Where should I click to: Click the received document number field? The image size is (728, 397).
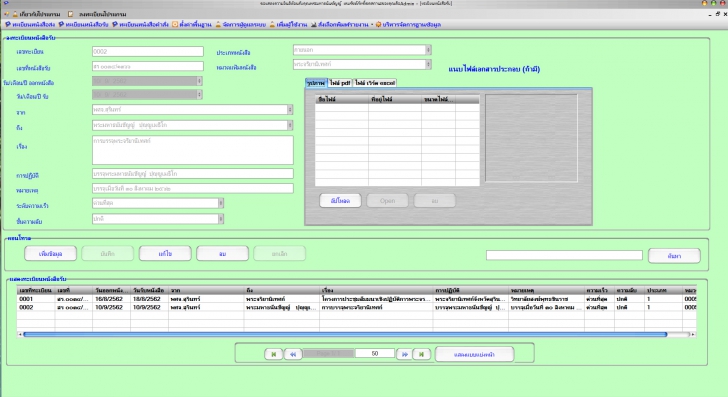pyautogui.click(x=148, y=66)
